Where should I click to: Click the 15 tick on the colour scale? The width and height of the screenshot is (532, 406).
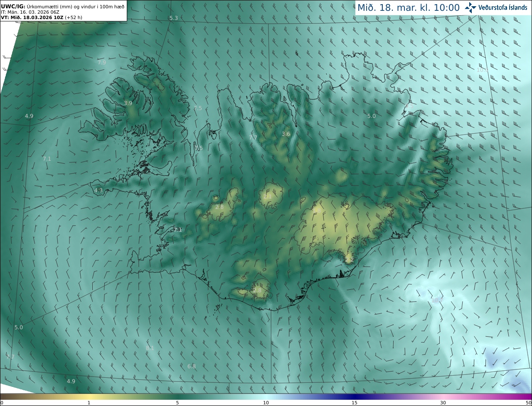[x=355, y=403]
